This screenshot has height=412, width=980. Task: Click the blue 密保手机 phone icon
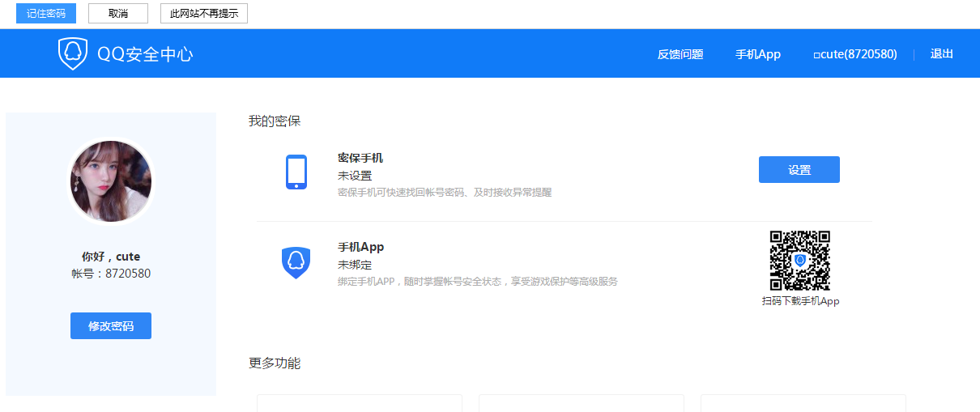click(296, 172)
